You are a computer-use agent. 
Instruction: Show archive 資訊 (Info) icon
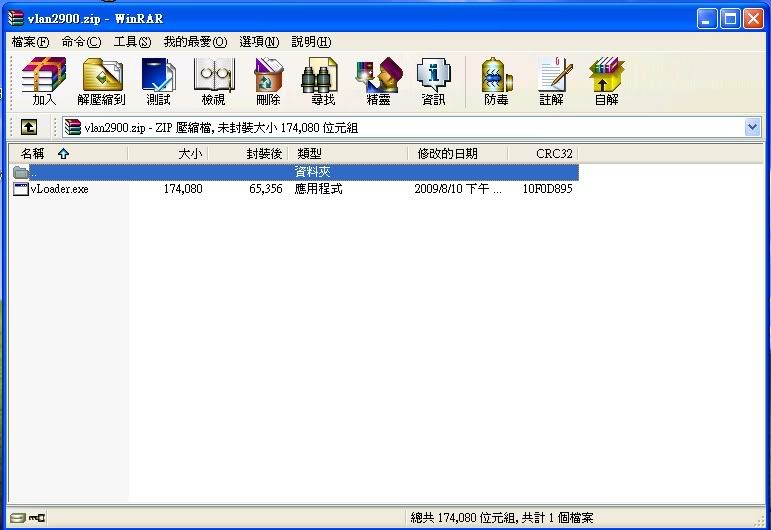pos(433,81)
